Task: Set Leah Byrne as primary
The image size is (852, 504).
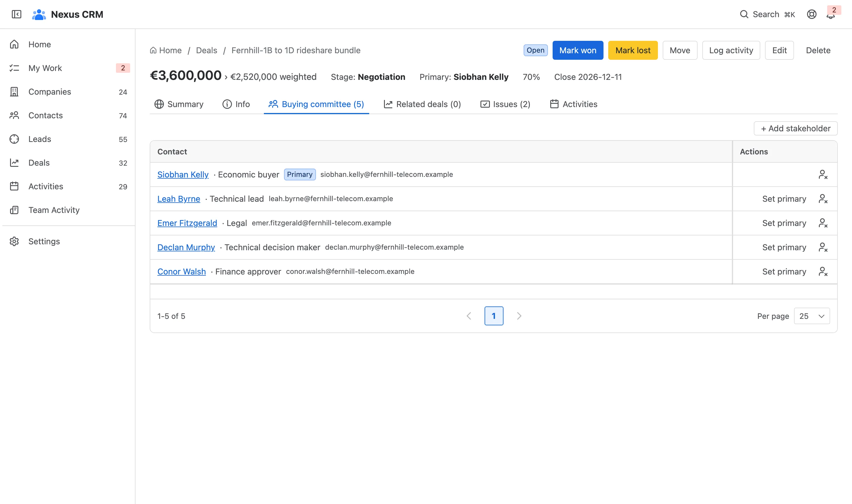Action: 784,199
